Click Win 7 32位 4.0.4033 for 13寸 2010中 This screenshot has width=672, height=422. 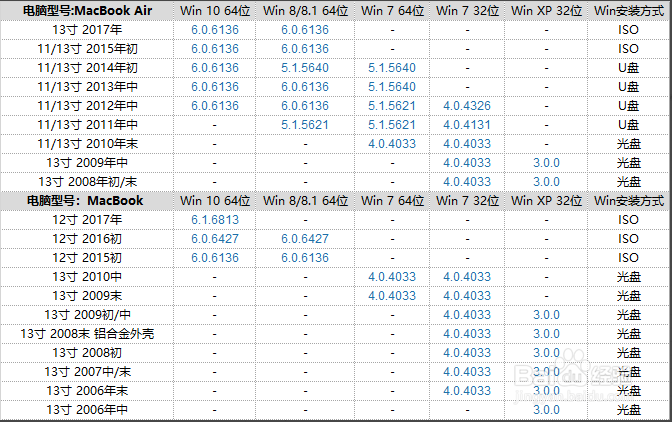point(467,277)
